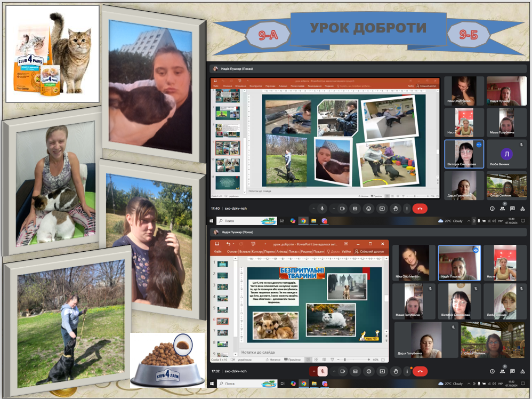
Task: Click Поиск search box on 17:32 taskbar
Action: click(247, 384)
